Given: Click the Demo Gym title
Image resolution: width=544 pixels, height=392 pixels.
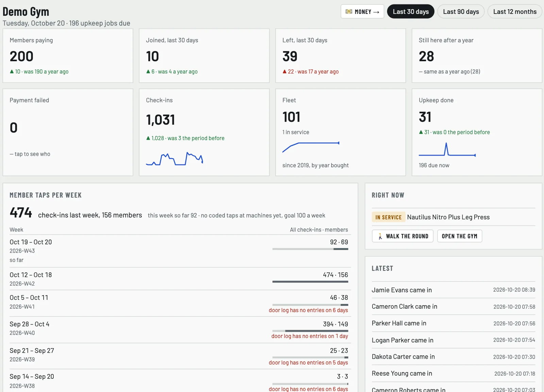Looking at the screenshot, I should pos(26,12).
